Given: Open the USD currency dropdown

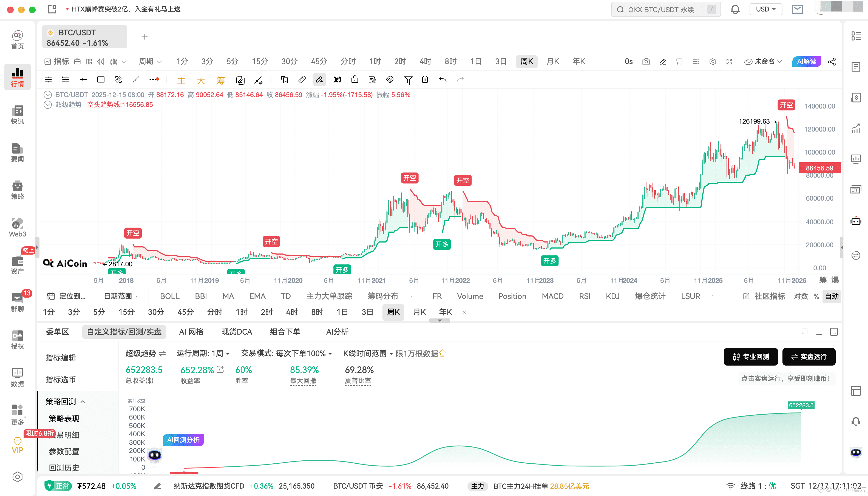Looking at the screenshot, I should point(765,9).
